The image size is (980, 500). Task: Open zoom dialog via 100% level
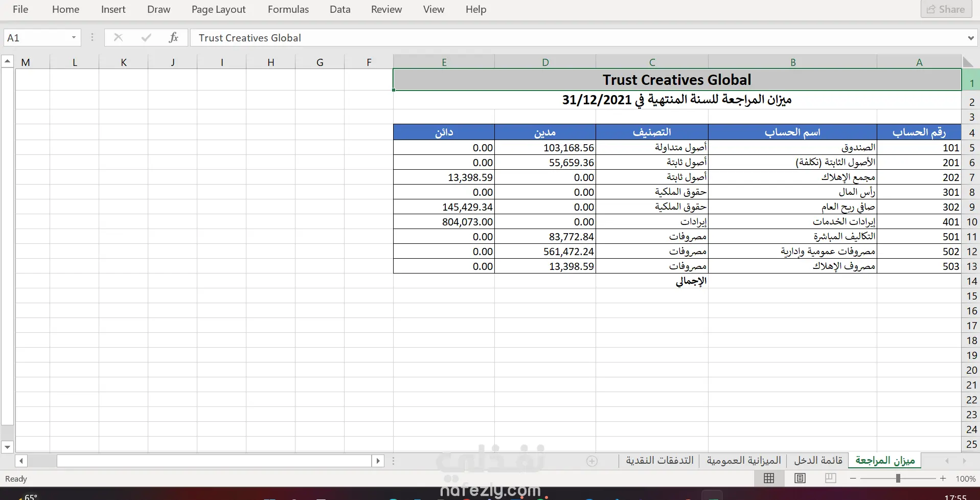[965, 479]
